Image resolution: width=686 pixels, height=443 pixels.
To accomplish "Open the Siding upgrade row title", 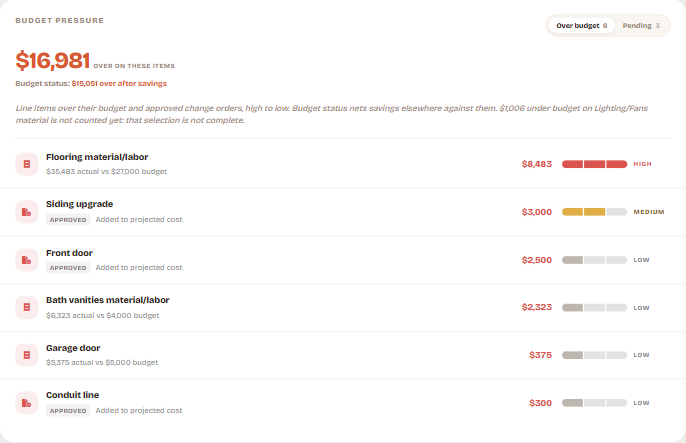I will pyautogui.click(x=80, y=204).
